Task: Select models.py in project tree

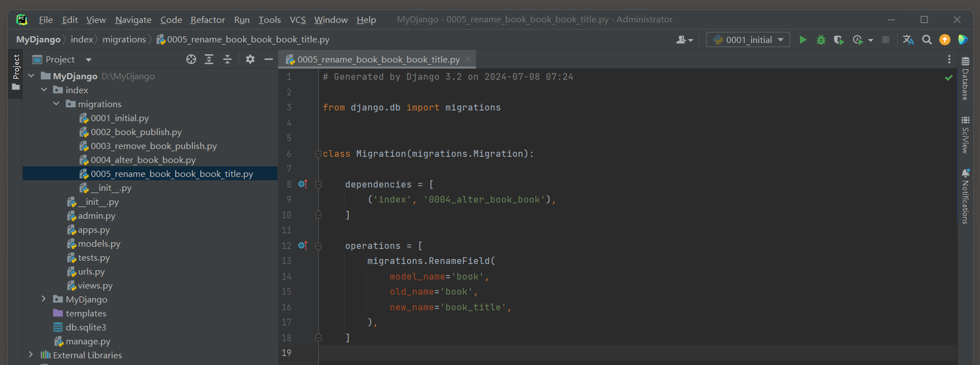Action: coord(99,243)
